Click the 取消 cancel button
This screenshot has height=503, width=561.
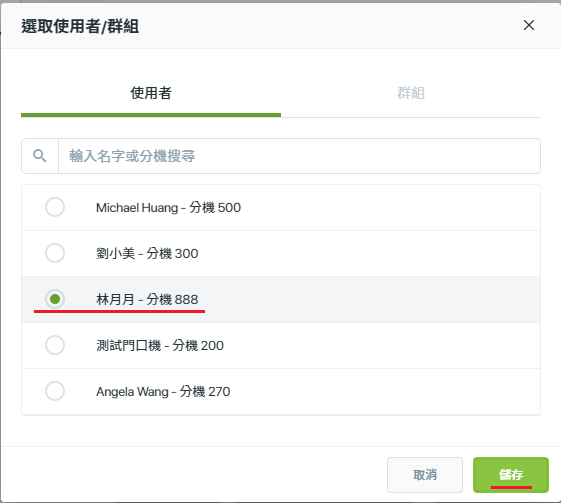pos(425,475)
